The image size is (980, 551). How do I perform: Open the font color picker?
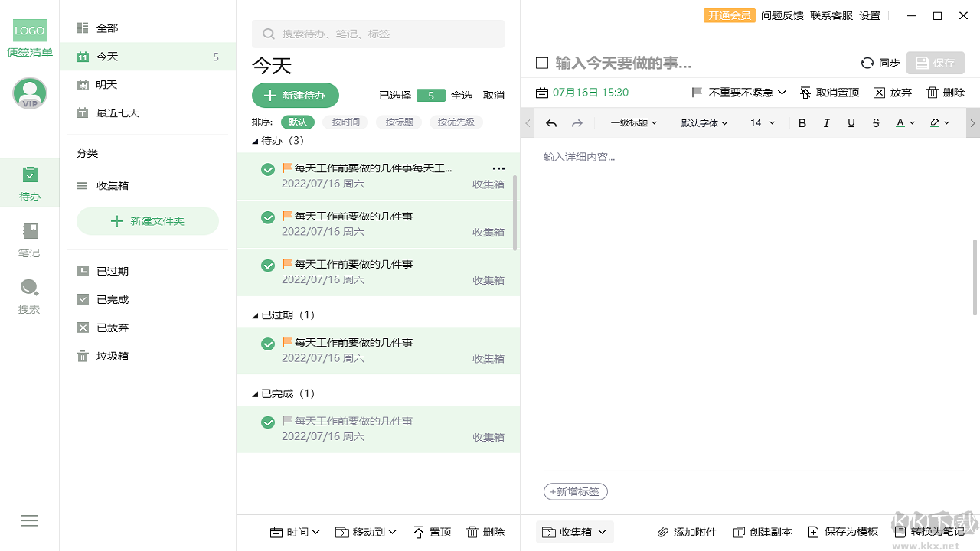coord(903,122)
